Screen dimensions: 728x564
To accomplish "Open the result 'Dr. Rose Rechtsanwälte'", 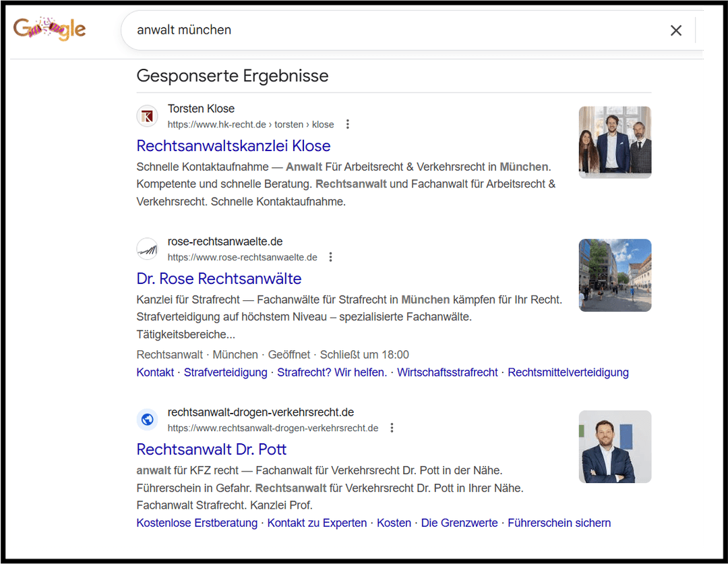I will click(219, 279).
